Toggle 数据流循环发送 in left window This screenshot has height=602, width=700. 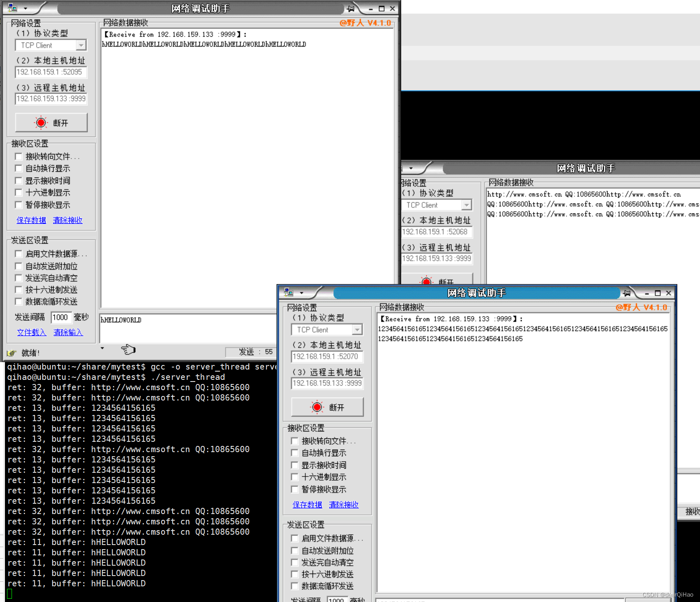point(18,301)
